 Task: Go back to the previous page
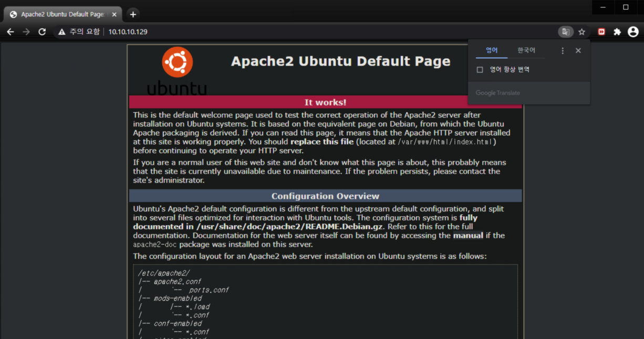(x=10, y=32)
